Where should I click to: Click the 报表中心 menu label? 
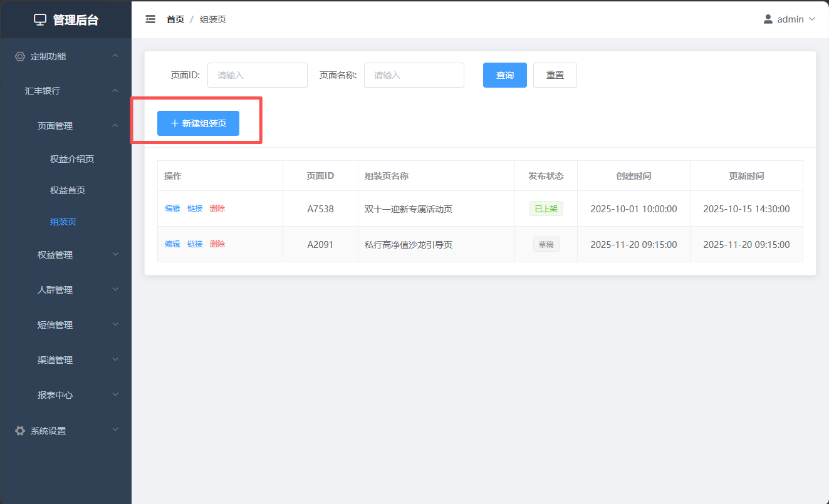(55, 395)
